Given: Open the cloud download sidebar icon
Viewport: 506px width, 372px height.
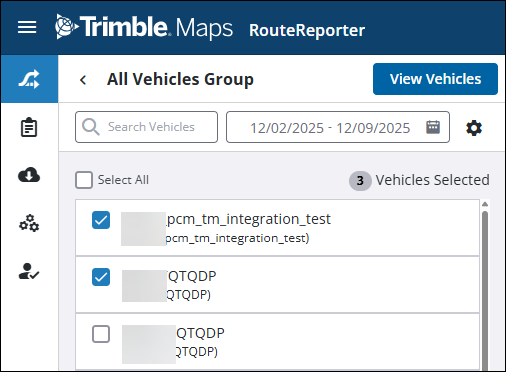Looking at the screenshot, I should click(29, 175).
